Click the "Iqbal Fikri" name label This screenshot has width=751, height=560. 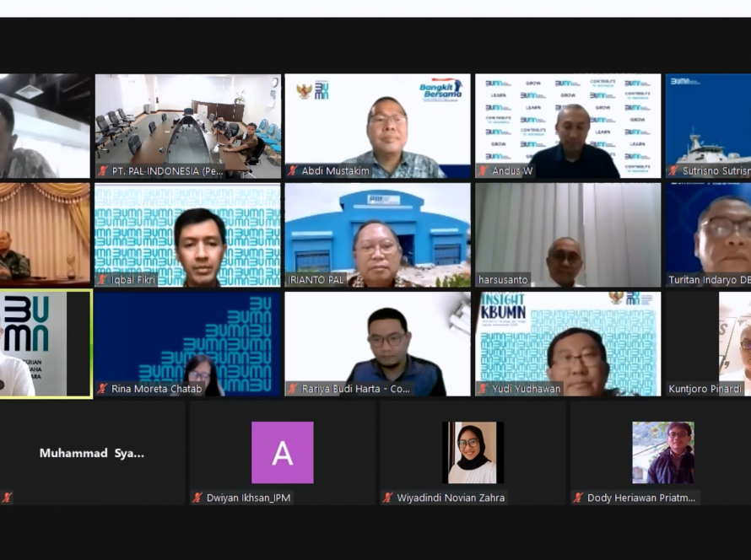click(x=133, y=280)
